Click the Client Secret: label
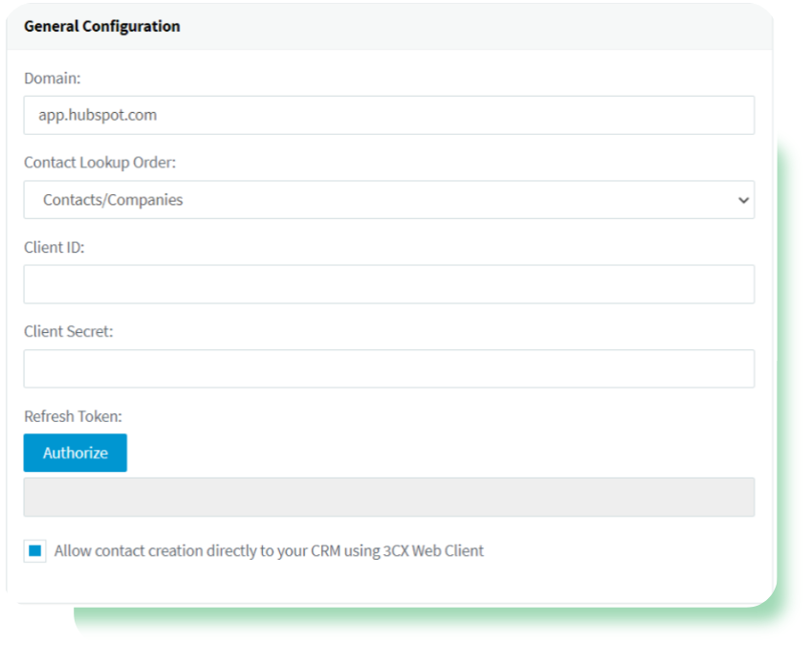812x645 pixels. coord(68,331)
